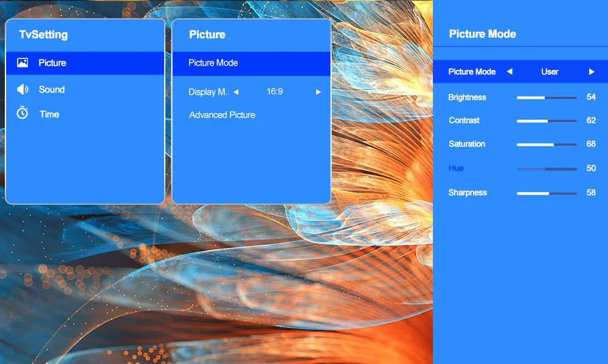Click the Contrast label
The width and height of the screenshot is (608, 364).
point(464,120)
